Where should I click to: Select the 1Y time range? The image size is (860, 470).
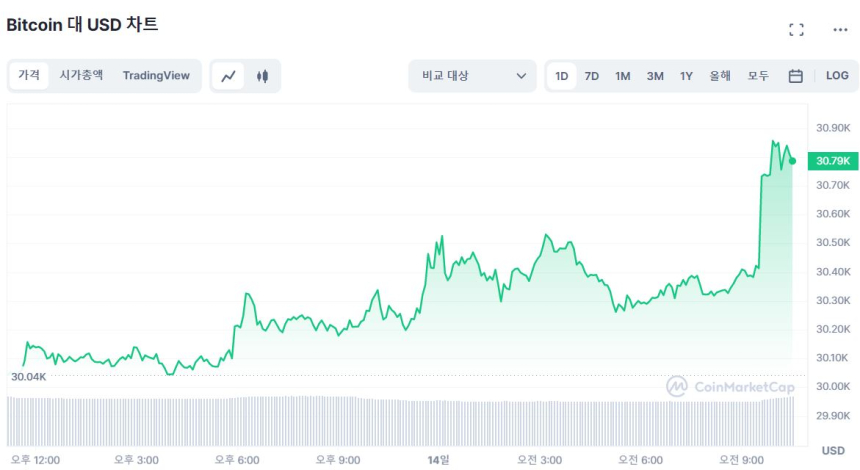point(686,76)
